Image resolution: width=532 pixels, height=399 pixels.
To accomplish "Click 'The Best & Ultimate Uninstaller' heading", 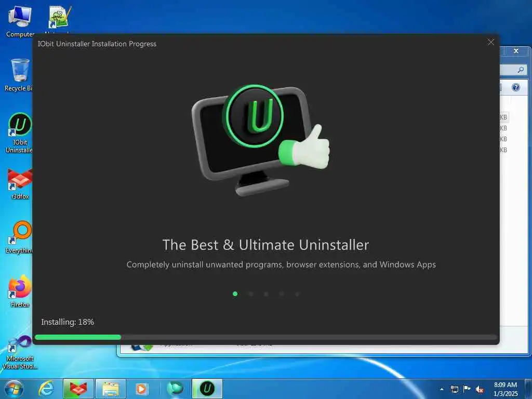I will pyautogui.click(x=265, y=245).
